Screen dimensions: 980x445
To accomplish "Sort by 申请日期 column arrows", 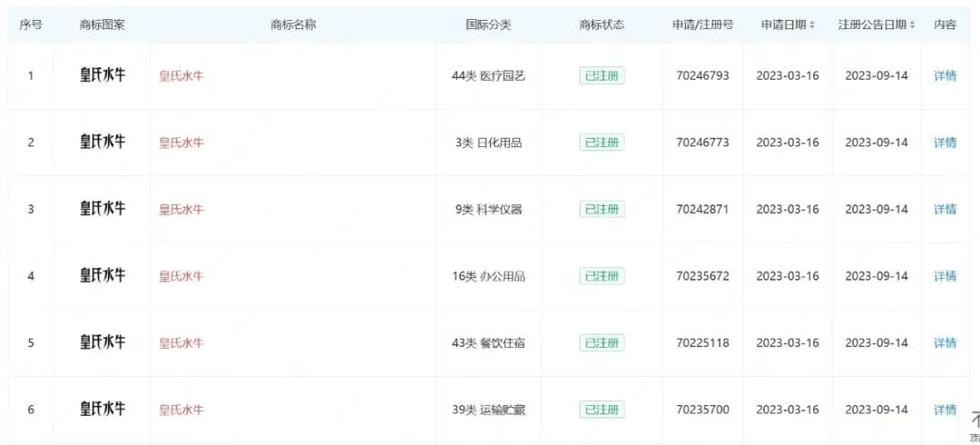I will point(811,25).
